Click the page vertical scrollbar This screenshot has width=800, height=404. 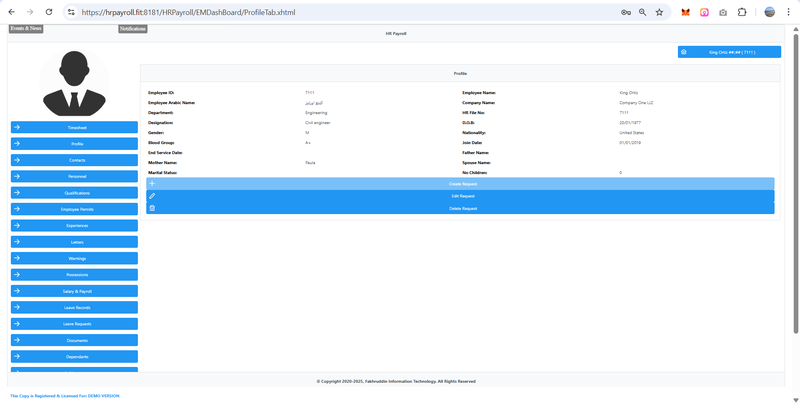(795, 184)
